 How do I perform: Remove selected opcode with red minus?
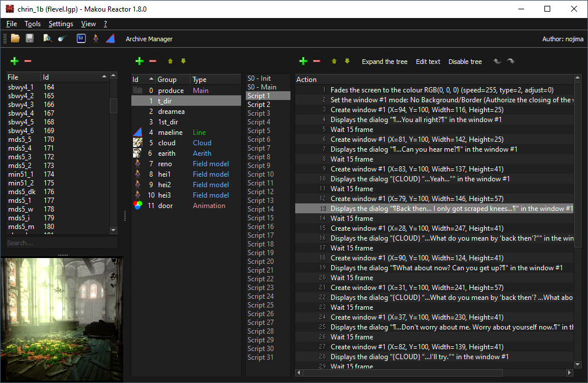[317, 61]
